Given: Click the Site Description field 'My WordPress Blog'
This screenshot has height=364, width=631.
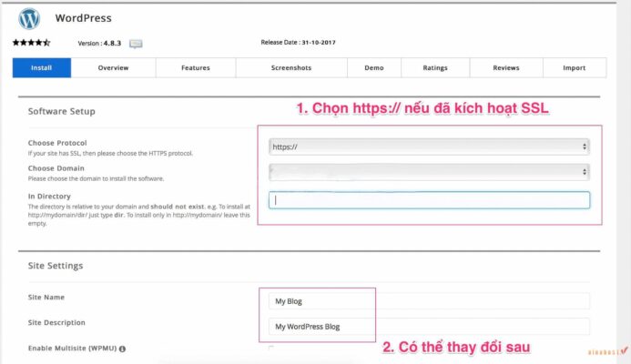Looking at the screenshot, I should point(429,327).
